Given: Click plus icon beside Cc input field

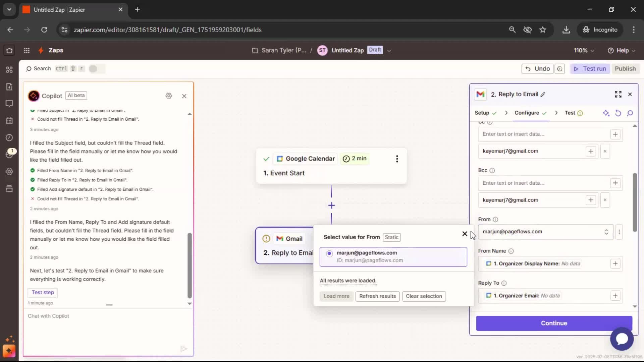Looking at the screenshot, I should pos(615,134).
